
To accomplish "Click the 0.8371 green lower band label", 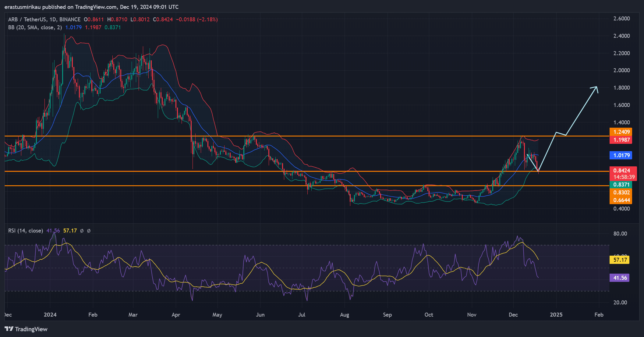I will click(621, 185).
